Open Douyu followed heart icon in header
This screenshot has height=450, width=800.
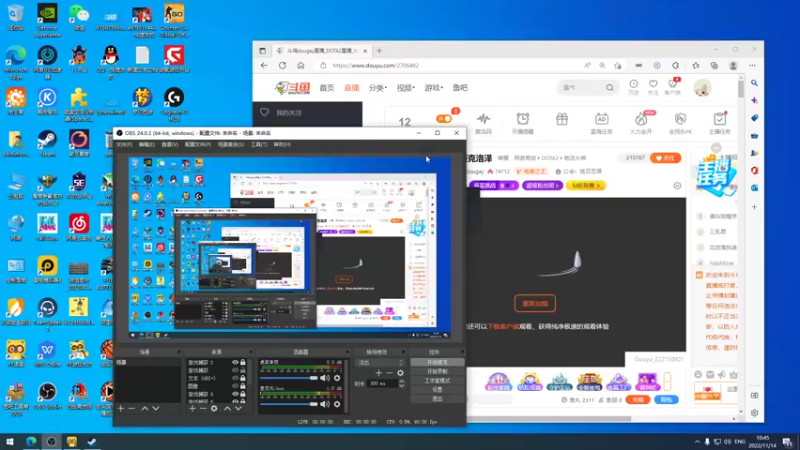(653, 86)
